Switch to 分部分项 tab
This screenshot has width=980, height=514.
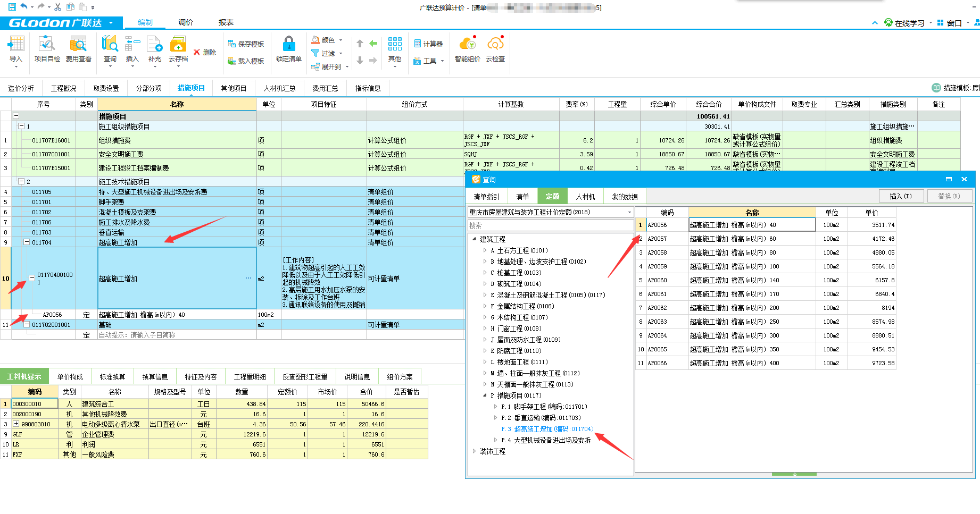click(x=149, y=88)
